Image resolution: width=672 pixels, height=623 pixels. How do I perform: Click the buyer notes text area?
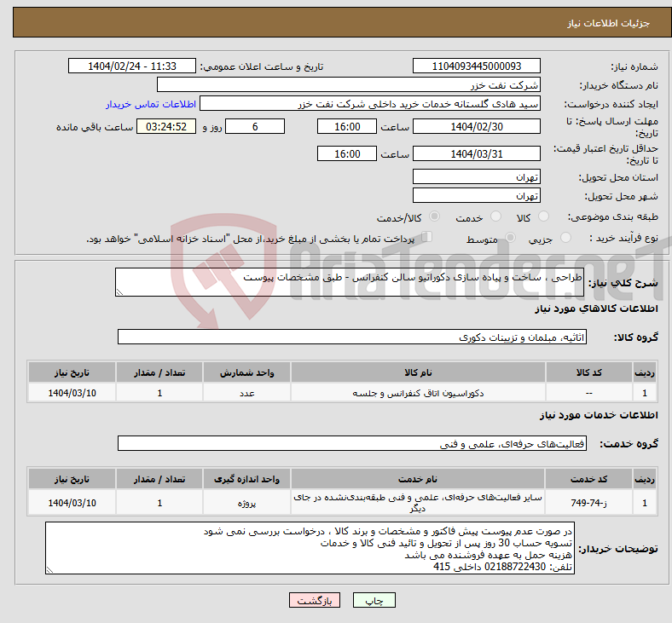(310, 548)
